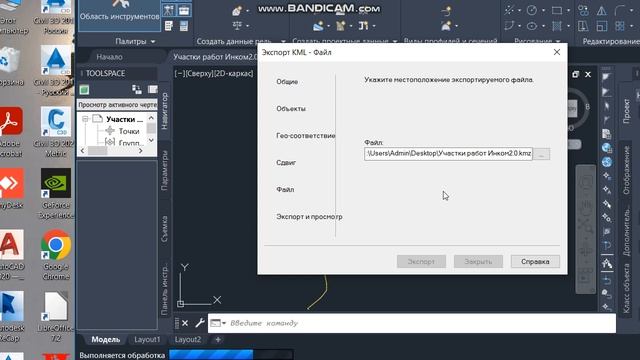The height and width of the screenshot is (360, 640).
Task: Open the Отображение side palette tab
Action: tap(627, 171)
